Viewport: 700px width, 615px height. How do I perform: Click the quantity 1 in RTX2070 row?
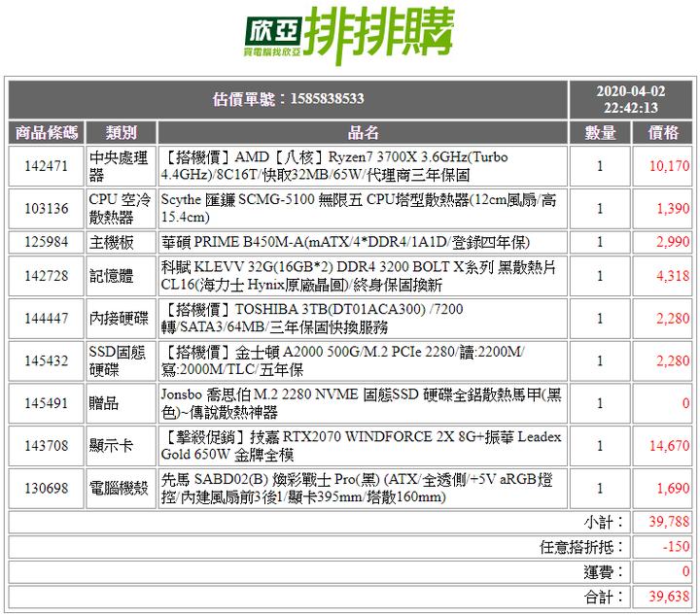pos(600,446)
